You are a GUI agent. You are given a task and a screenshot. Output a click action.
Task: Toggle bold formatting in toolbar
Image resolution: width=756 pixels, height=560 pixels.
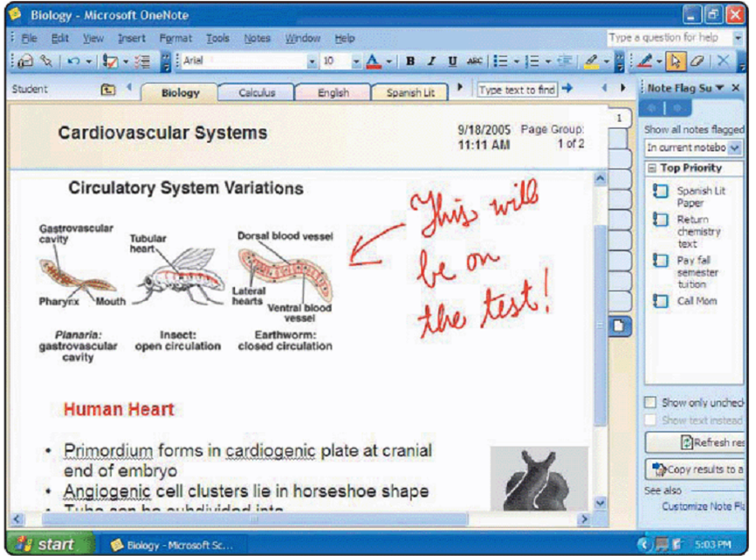409,62
